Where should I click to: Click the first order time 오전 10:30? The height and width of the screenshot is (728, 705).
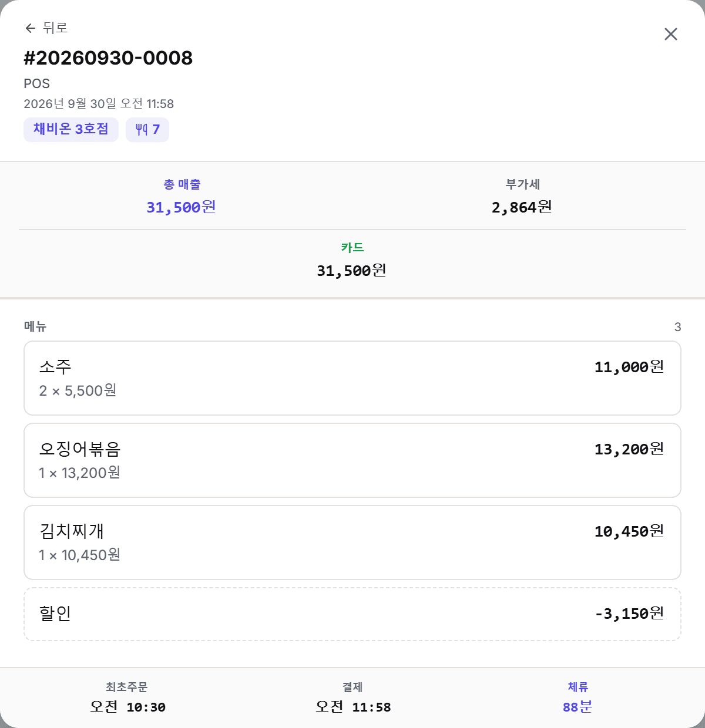[127, 707]
